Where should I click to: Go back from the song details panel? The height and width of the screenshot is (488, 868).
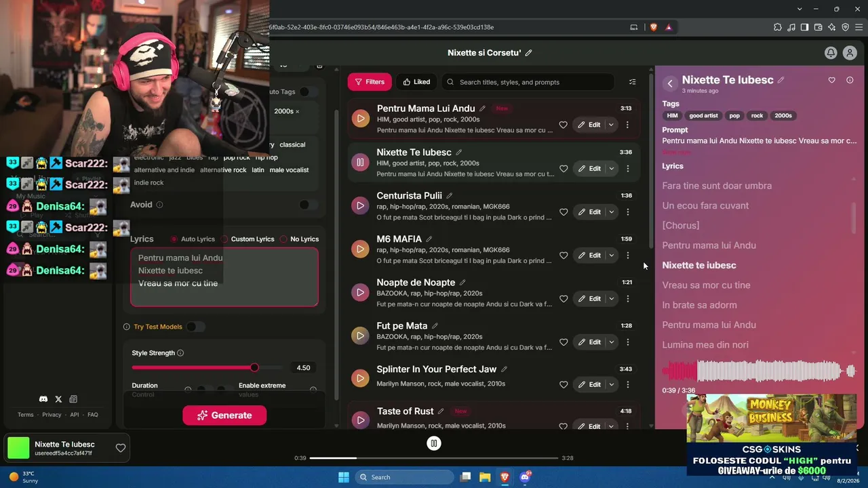(x=670, y=83)
